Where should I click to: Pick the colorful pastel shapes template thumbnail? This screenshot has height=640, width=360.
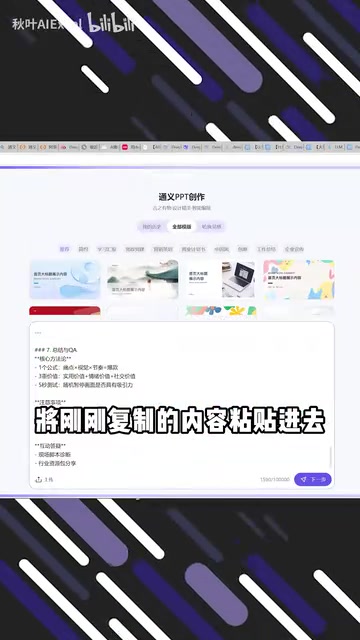tap(299, 279)
